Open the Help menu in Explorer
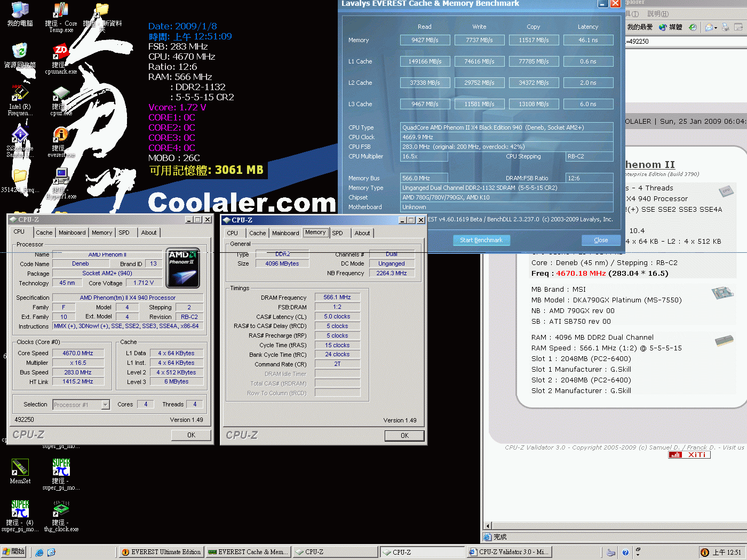Viewport: 747px width, 560px height. [657, 13]
